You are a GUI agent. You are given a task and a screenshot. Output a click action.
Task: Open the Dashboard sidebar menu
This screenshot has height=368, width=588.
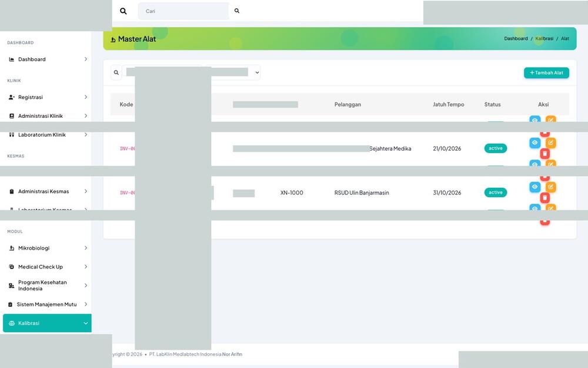click(47, 59)
